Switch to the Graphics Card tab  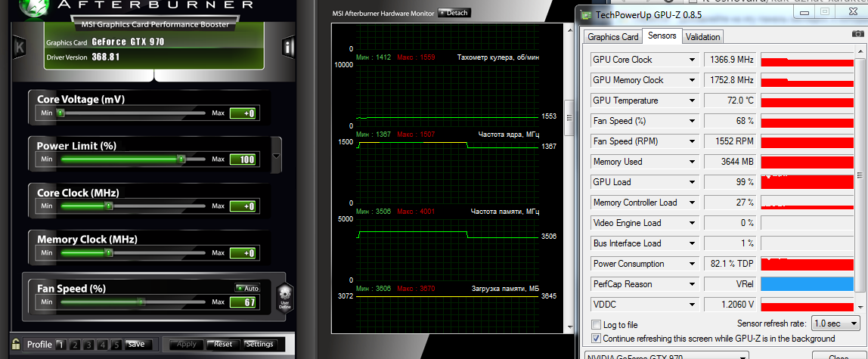tap(612, 37)
